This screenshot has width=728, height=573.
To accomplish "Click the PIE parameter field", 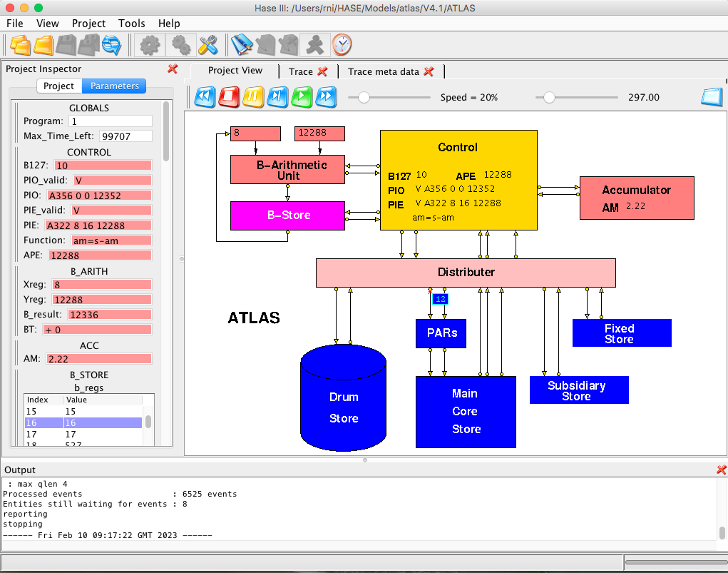I will tap(98, 225).
